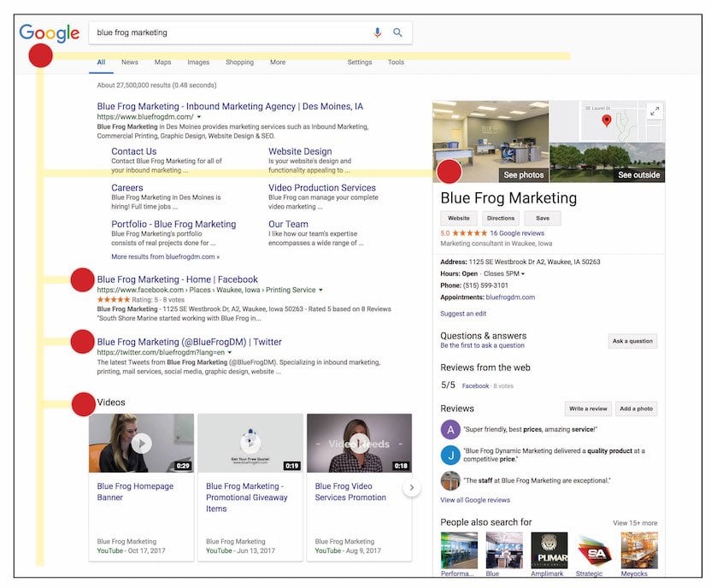This screenshot has height=588, width=711.
Task: Click the red map location pin
Action: [606, 121]
